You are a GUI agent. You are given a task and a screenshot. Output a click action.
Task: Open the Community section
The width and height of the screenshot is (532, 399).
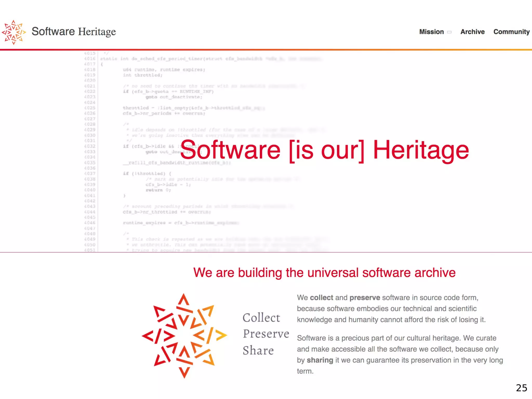click(x=511, y=32)
